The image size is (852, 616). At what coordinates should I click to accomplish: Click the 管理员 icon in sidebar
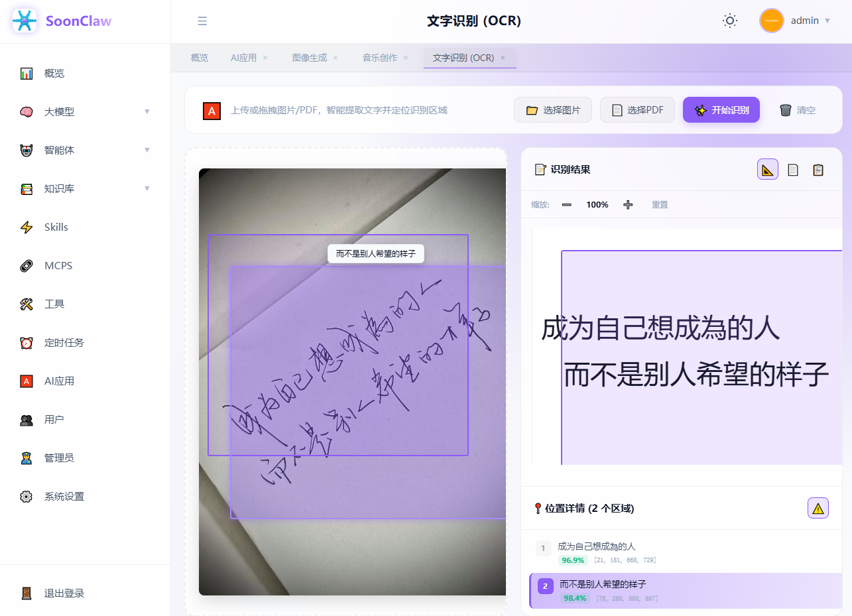coord(27,458)
